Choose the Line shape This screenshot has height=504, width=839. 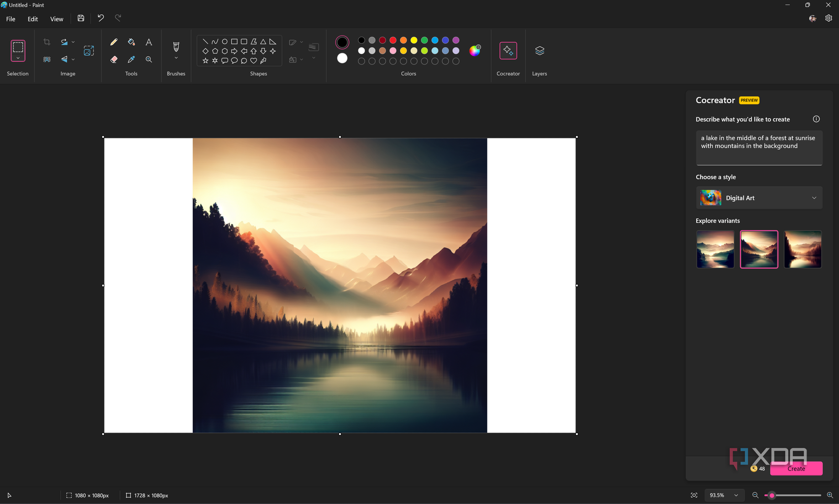(205, 42)
